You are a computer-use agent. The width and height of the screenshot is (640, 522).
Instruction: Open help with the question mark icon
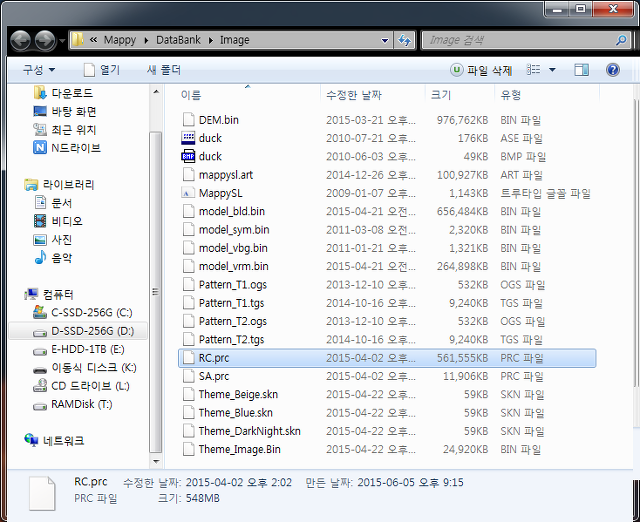click(x=613, y=70)
